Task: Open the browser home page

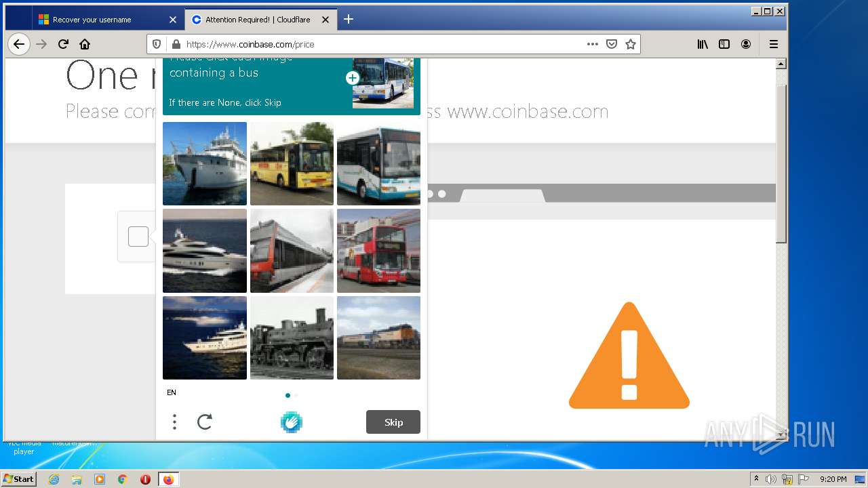Action: pos(85,44)
